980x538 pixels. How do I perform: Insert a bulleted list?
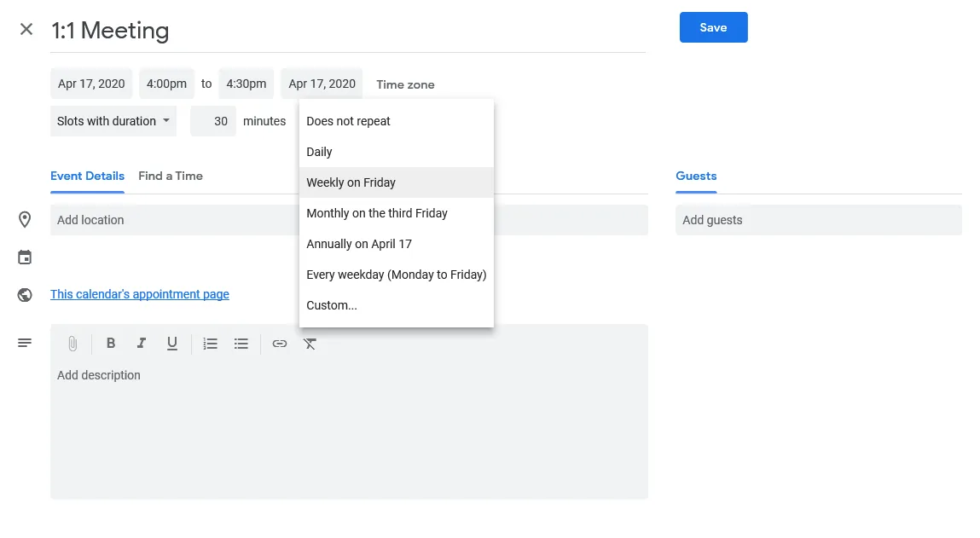coord(241,344)
